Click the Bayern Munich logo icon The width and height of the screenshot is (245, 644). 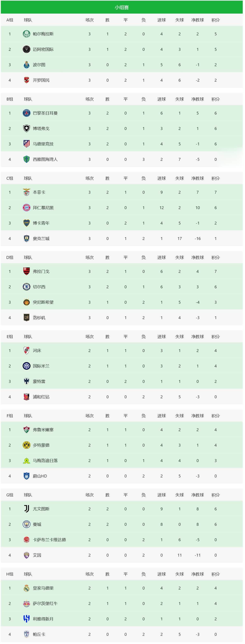(x=27, y=208)
